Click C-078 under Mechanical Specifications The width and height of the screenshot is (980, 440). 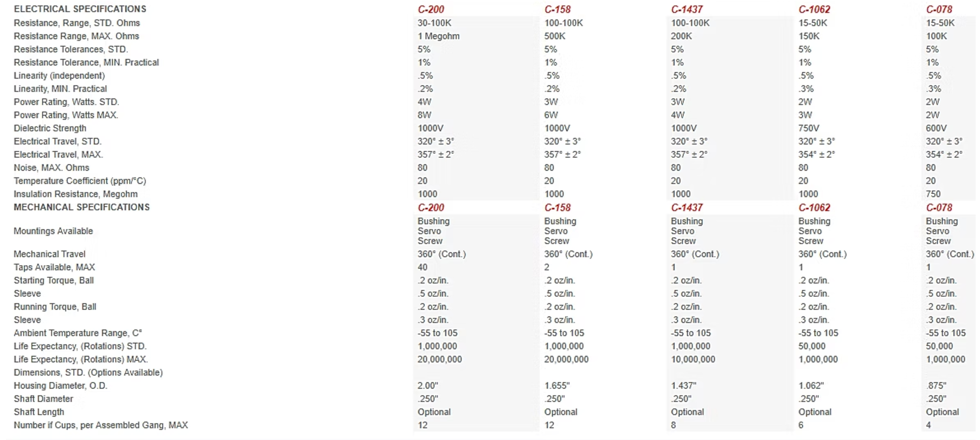click(939, 208)
